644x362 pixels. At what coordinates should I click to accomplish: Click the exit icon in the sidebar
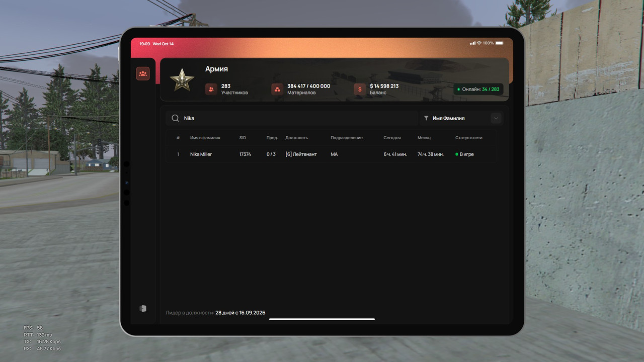click(143, 308)
